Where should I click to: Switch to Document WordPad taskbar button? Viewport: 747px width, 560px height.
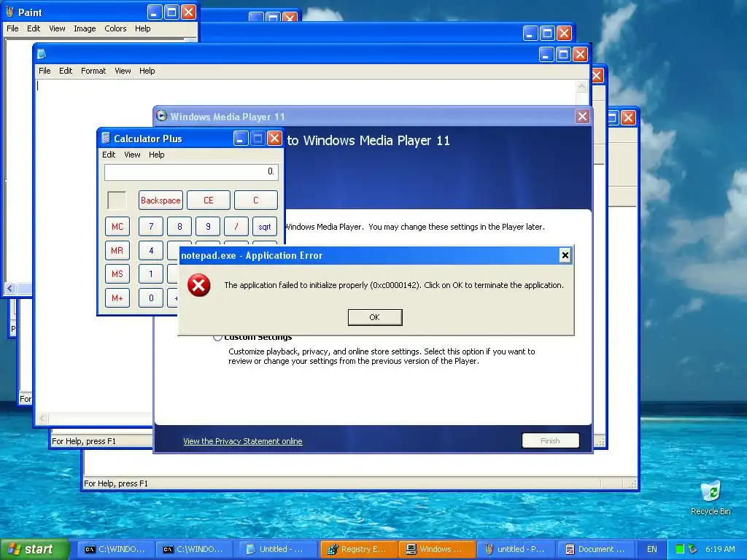595,549
